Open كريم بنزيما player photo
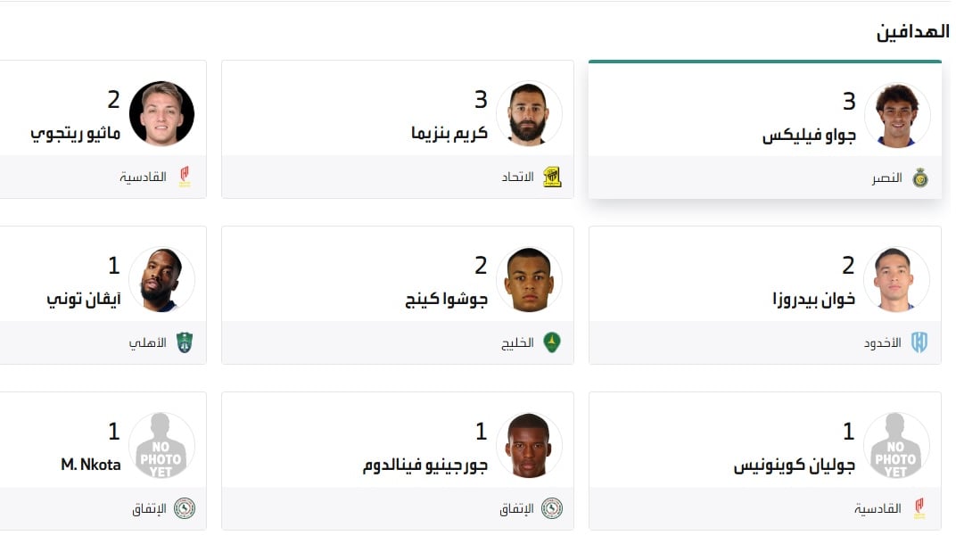956x560 pixels. [529, 114]
